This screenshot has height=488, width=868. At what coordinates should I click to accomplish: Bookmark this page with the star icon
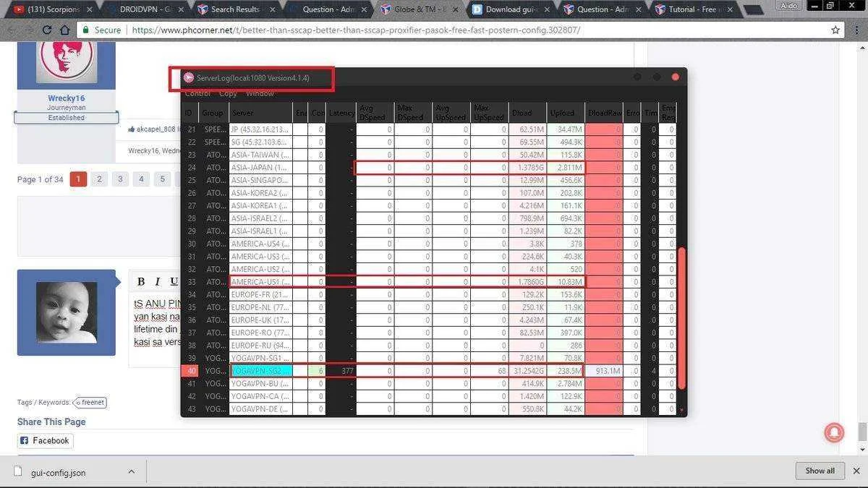[x=835, y=30]
